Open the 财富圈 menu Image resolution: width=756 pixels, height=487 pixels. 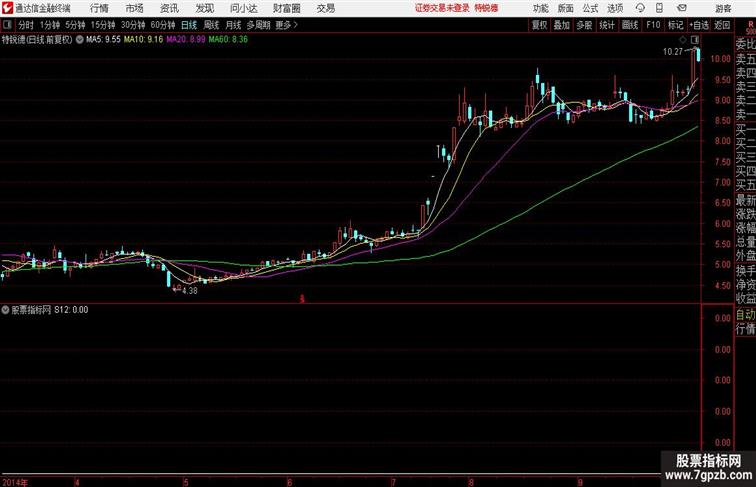tap(286, 8)
